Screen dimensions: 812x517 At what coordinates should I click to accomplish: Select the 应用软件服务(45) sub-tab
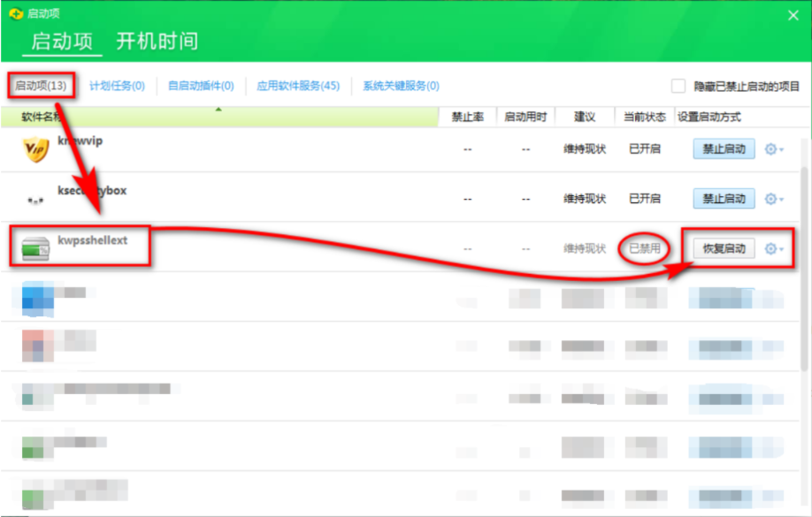[x=298, y=86]
